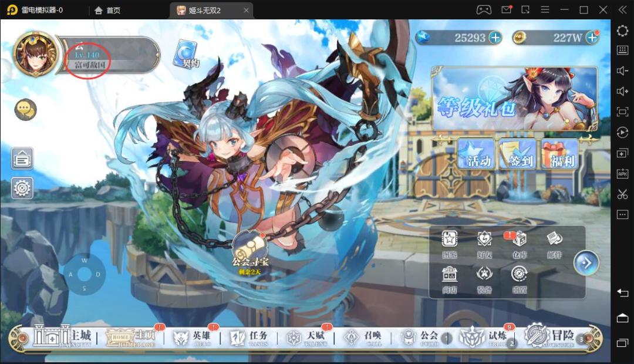Open the 重置 reset icon

[519, 280]
